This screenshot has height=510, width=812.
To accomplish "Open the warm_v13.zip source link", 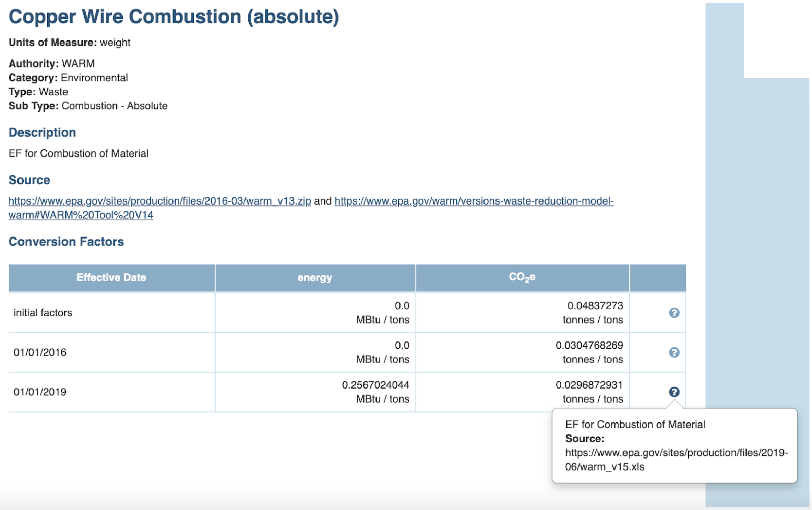I will [159, 201].
